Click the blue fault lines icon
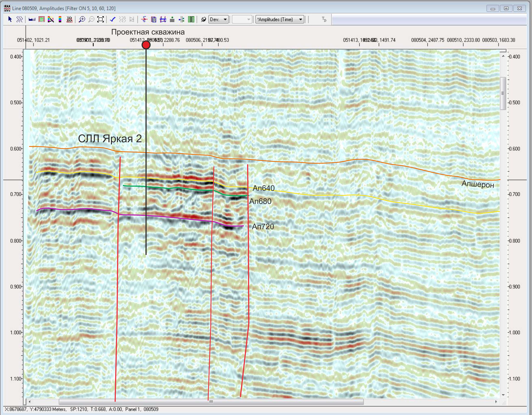The image size is (532, 415). pyautogui.click(x=163, y=19)
